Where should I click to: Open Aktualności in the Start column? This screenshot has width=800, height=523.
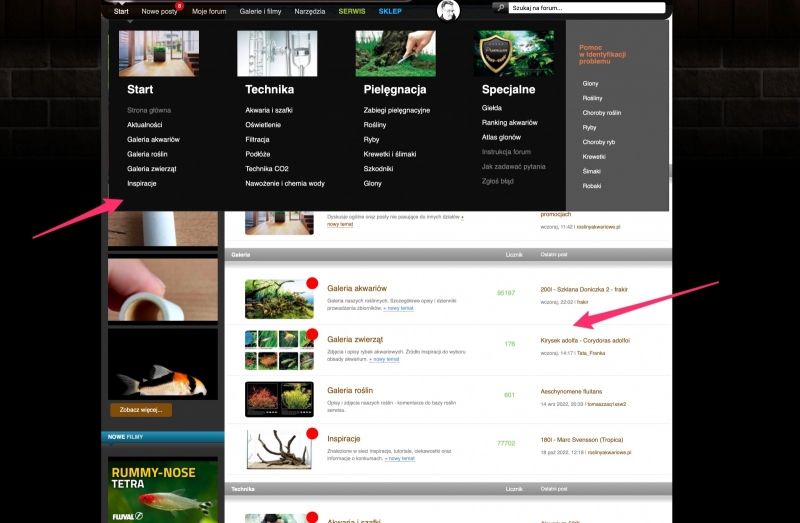144,124
